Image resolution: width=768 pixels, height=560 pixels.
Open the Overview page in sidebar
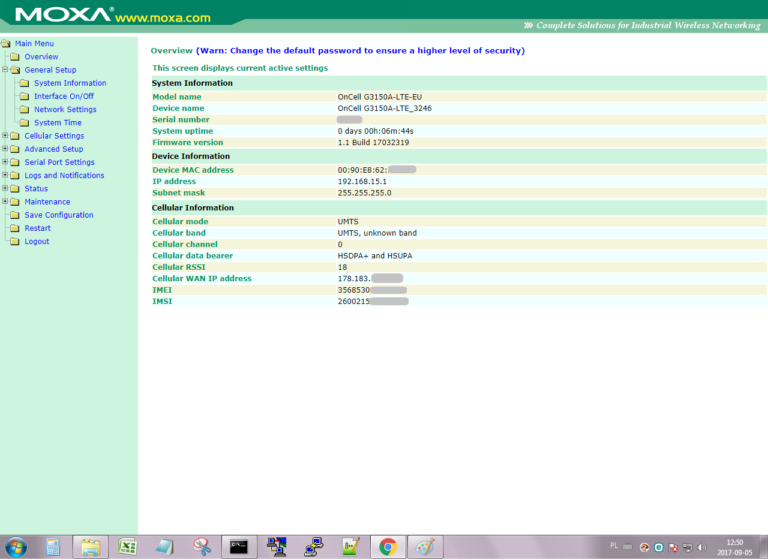tap(41, 57)
